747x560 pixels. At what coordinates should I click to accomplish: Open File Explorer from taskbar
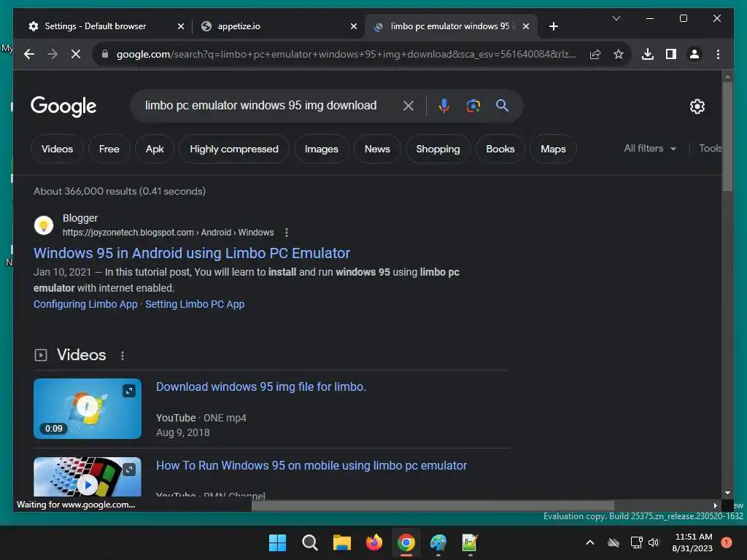click(x=341, y=542)
